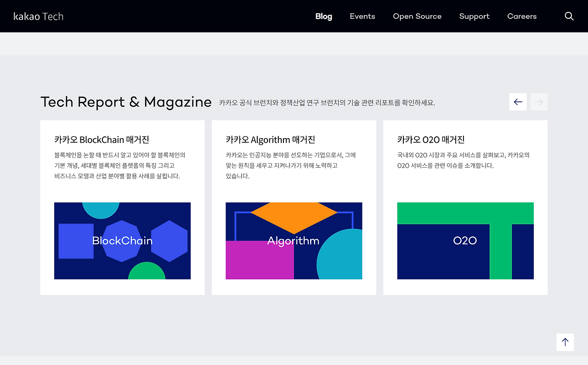Click the left arrow to view previous magazines
This screenshot has height=365, width=588.
[x=518, y=101]
